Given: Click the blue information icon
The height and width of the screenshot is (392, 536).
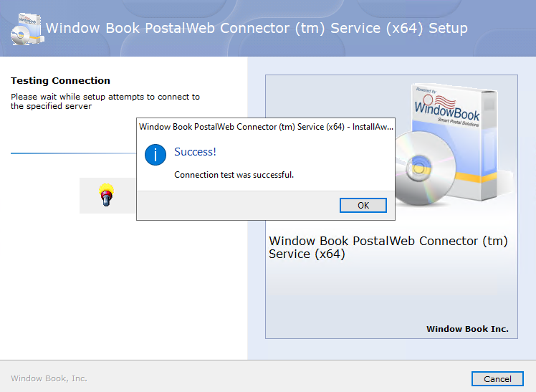Looking at the screenshot, I should point(155,155).
